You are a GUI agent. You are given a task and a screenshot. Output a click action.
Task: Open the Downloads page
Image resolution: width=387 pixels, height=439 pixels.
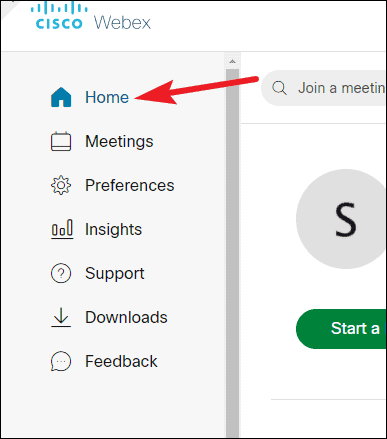(126, 317)
